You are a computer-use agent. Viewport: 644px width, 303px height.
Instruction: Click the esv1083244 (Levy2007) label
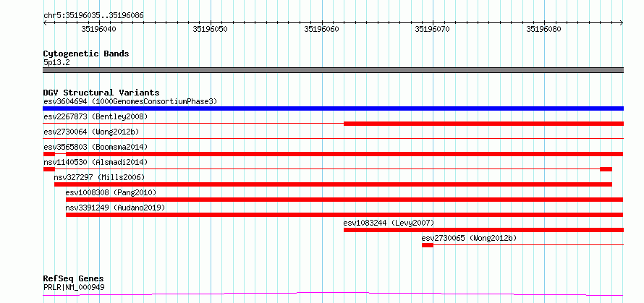[x=389, y=223]
